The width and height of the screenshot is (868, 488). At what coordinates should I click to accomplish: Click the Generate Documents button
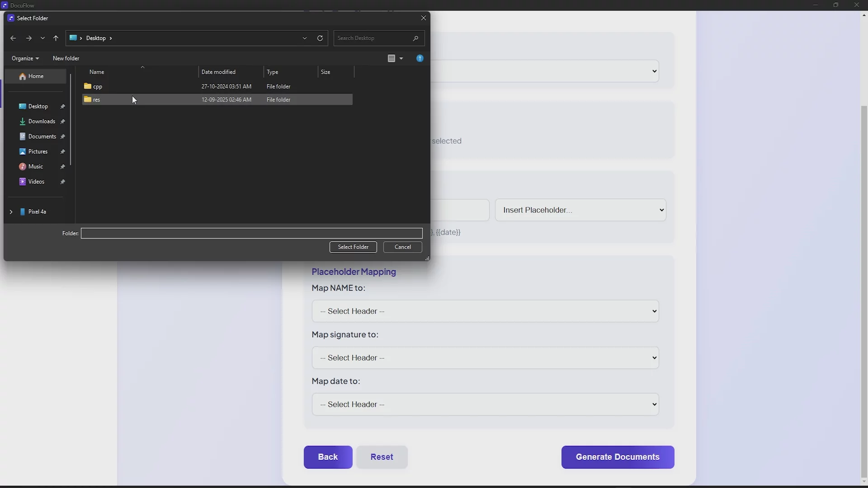[618, 457]
